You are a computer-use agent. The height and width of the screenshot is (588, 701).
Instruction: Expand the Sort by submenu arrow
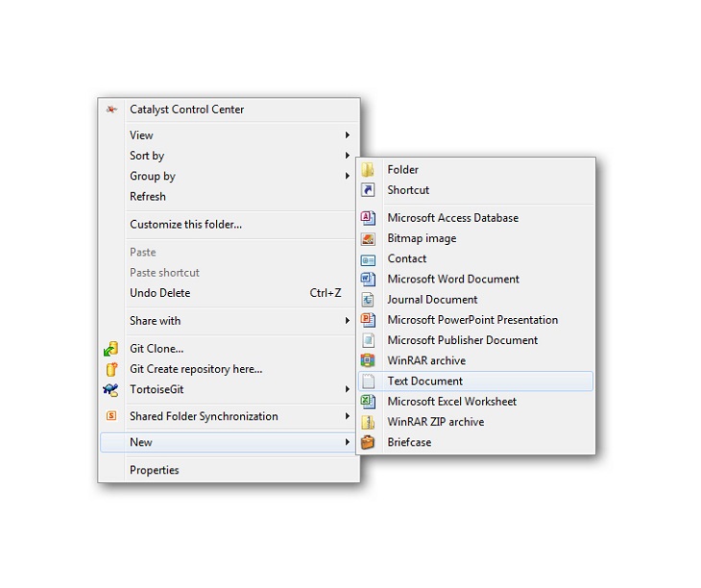[348, 156]
